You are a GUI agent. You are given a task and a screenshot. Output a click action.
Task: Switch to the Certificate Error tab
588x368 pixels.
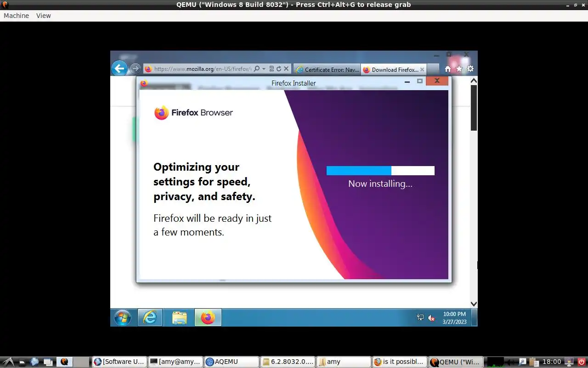(x=327, y=69)
